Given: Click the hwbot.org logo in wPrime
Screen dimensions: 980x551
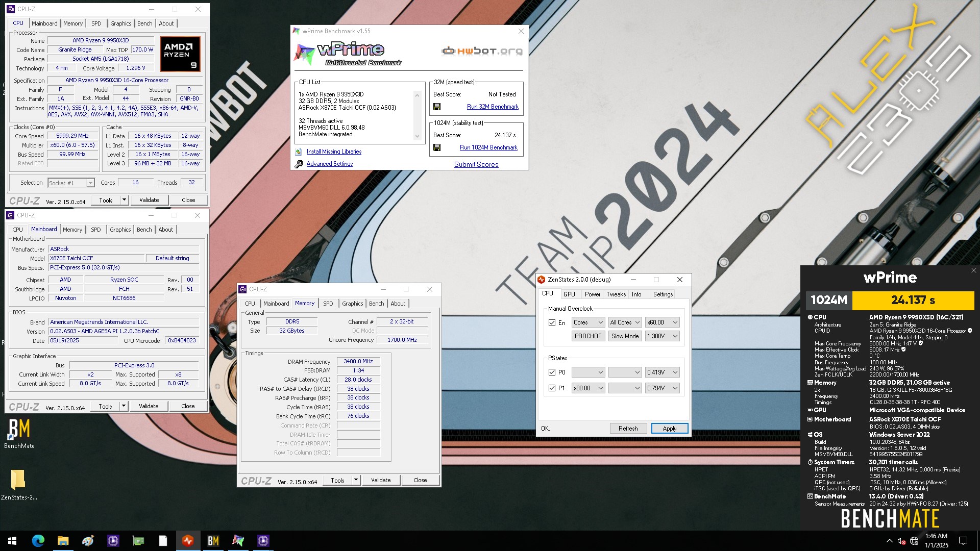Looking at the screenshot, I should point(482,51).
